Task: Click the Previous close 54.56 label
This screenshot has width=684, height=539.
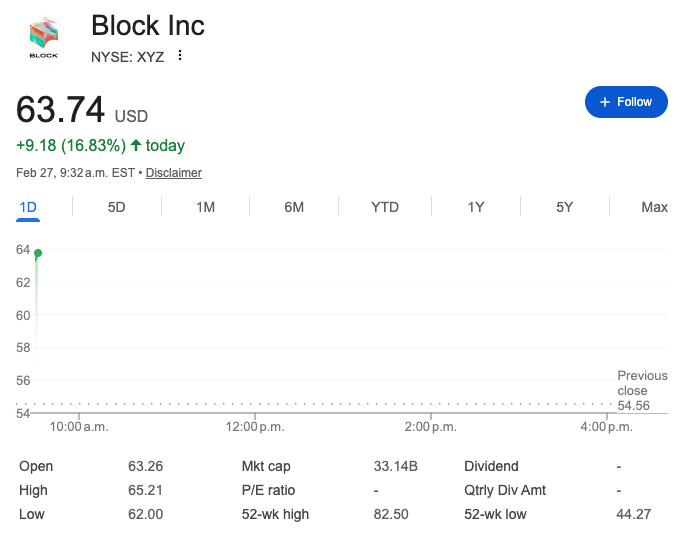Action: pos(642,391)
